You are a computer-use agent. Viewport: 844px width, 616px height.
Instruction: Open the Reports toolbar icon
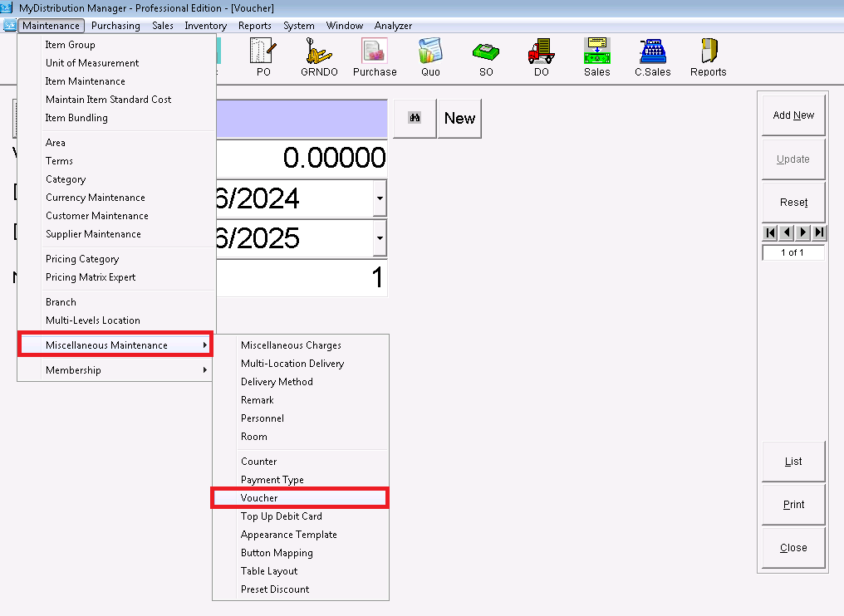click(x=709, y=57)
